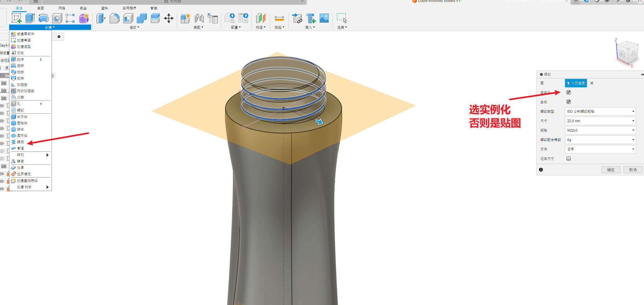The height and width of the screenshot is (305, 644).
Task: Open the 方向 direction dropdown
Action: click(x=600, y=149)
